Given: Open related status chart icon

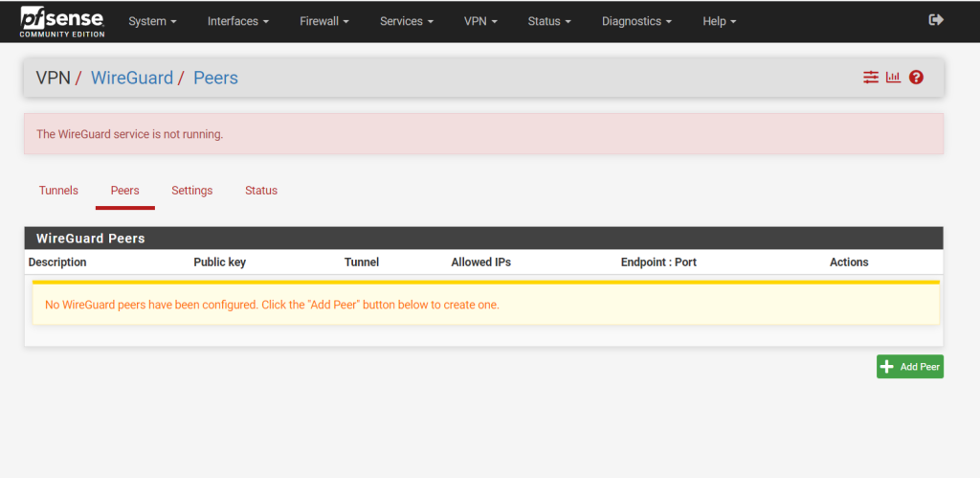Looking at the screenshot, I should [x=893, y=78].
